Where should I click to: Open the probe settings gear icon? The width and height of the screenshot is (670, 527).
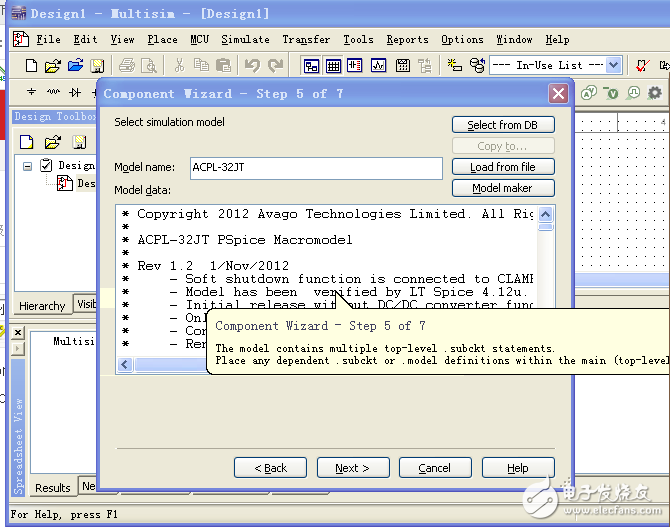click(655, 92)
